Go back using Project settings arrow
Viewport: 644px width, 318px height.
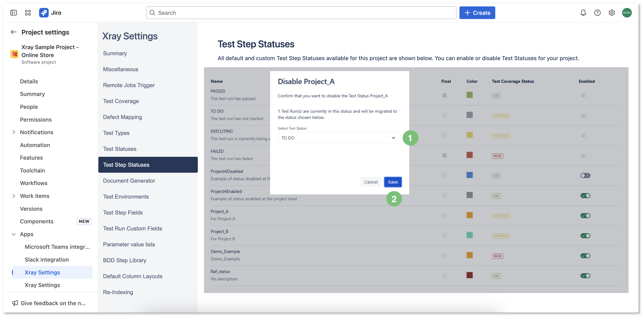pos(13,32)
